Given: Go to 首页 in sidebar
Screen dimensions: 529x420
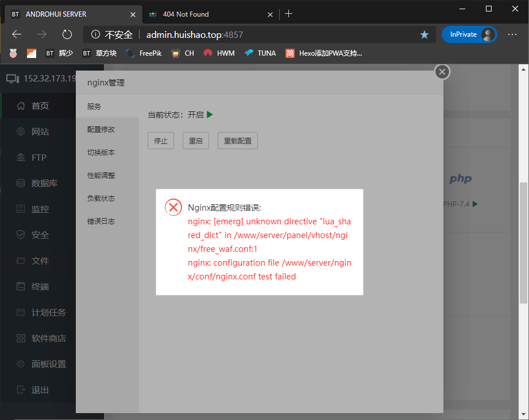Looking at the screenshot, I should pyautogui.click(x=38, y=106).
